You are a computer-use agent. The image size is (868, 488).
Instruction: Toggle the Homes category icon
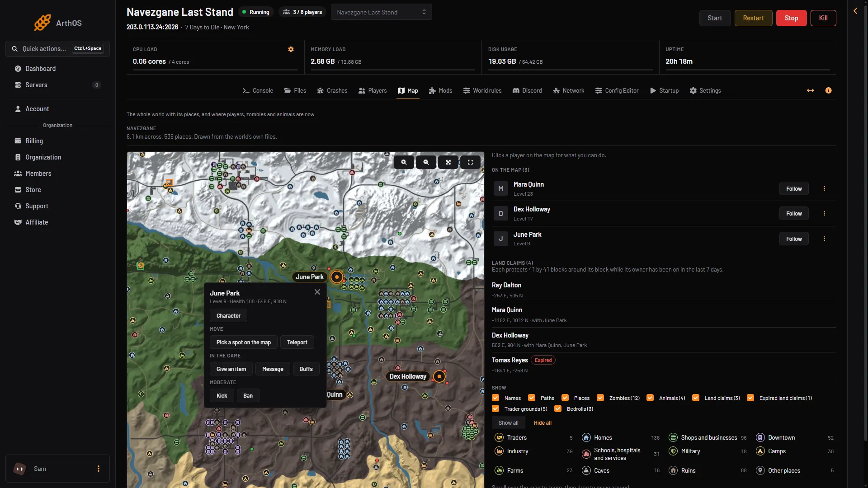pos(586,437)
